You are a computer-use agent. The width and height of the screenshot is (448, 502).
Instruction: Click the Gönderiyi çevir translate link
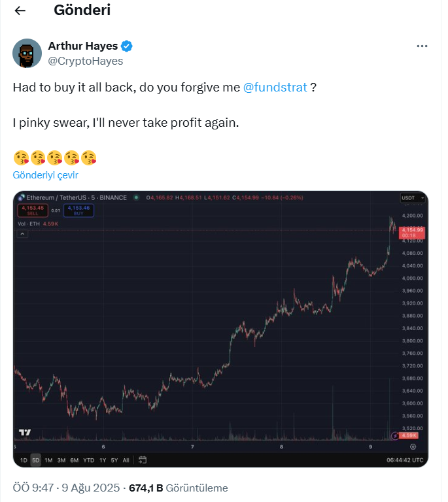click(x=45, y=175)
